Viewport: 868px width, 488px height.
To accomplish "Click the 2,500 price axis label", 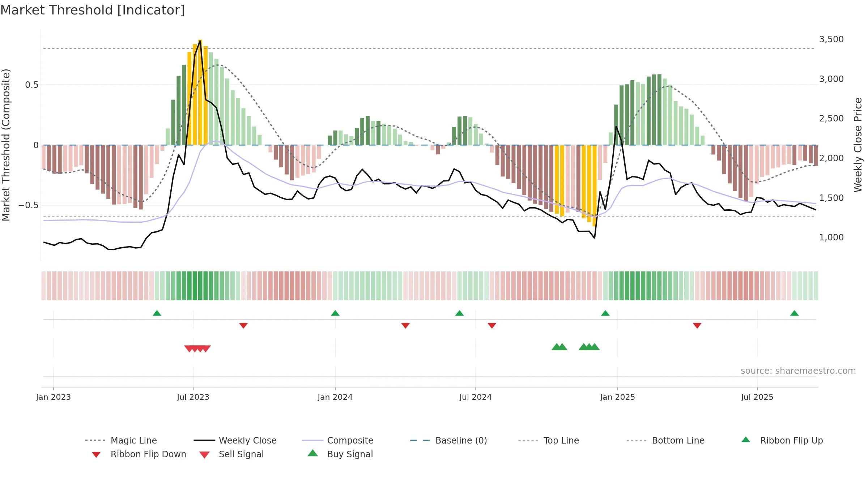I will [x=831, y=119].
